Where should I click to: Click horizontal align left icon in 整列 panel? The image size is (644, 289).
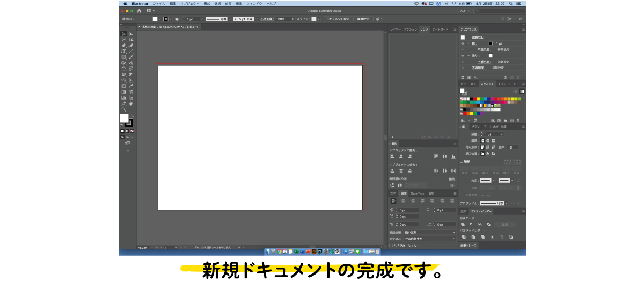[x=392, y=156]
